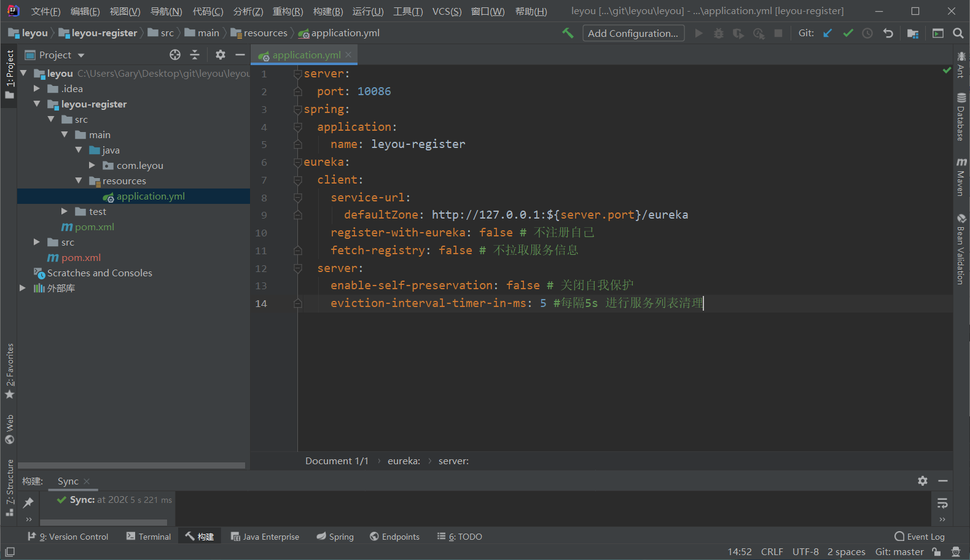Click the inspection profile icon in status bar
Screen dimensions: 970x560
point(955,552)
